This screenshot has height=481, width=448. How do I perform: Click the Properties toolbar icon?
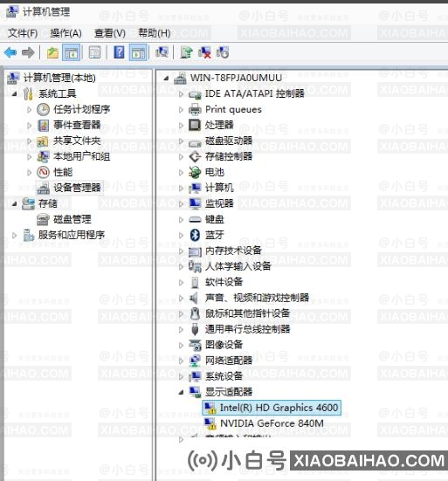tap(94, 52)
